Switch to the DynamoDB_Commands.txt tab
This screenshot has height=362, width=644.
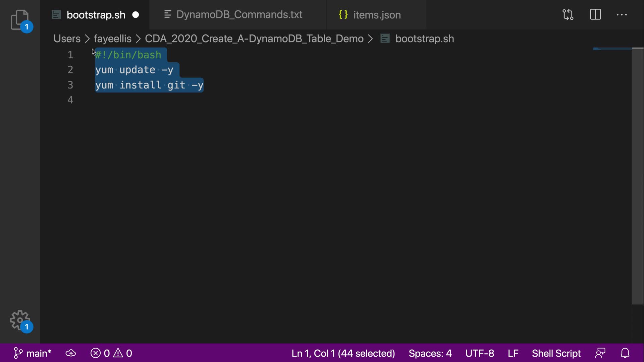239,15
